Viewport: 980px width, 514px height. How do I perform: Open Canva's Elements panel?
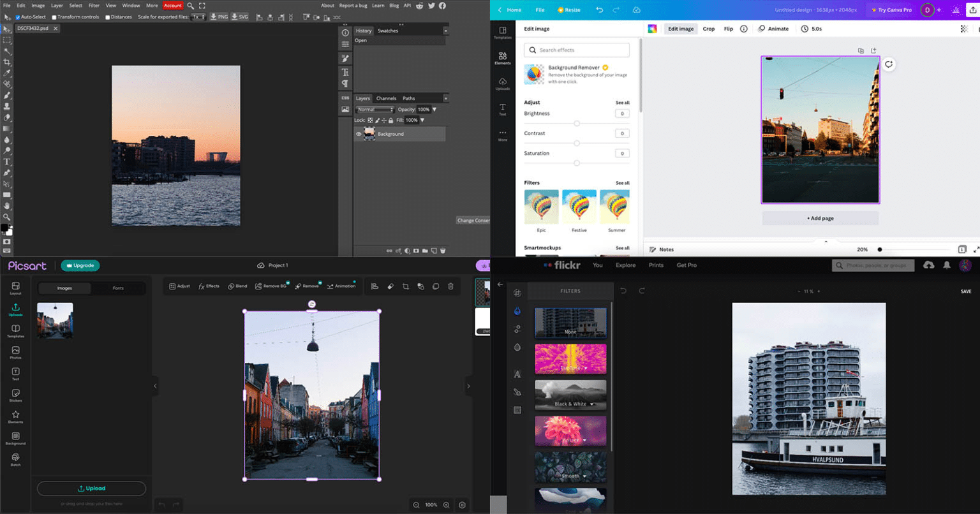502,57
